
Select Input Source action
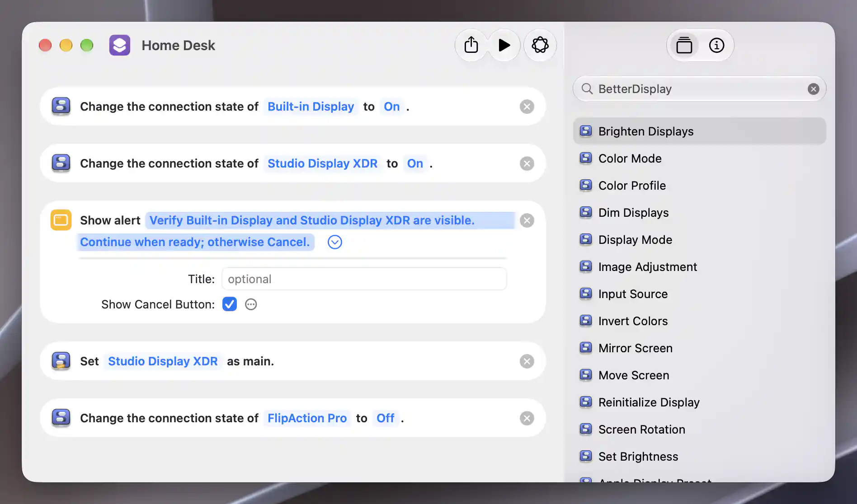coord(699,294)
